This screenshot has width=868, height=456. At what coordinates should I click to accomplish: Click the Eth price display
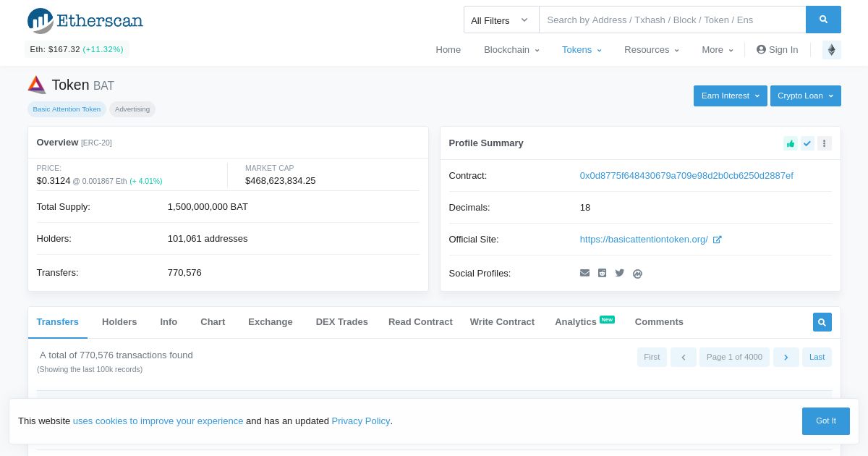click(x=77, y=50)
